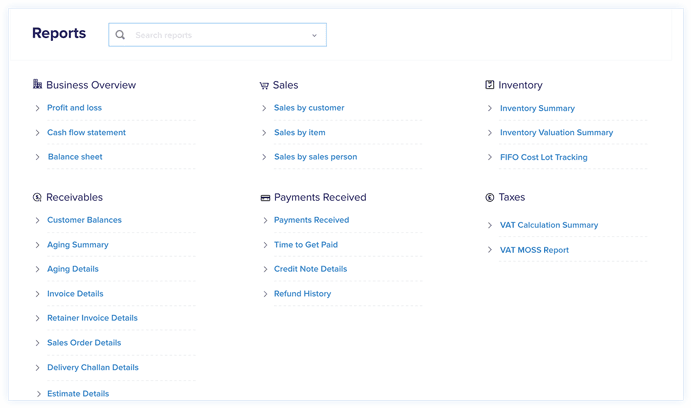Image resolution: width=691 pixels, height=408 pixels.
Task: Expand chevron beside Inventory Summary
Action: 490,108
